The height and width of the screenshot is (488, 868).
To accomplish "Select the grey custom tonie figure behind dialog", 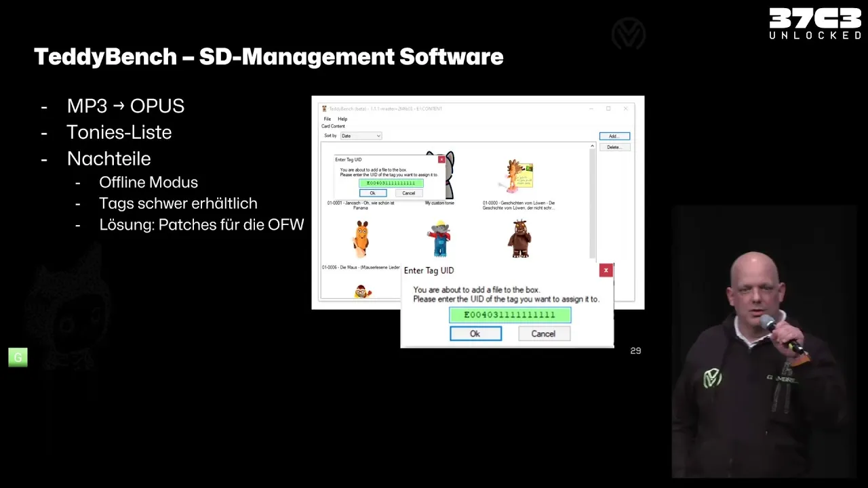I will (449, 176).
